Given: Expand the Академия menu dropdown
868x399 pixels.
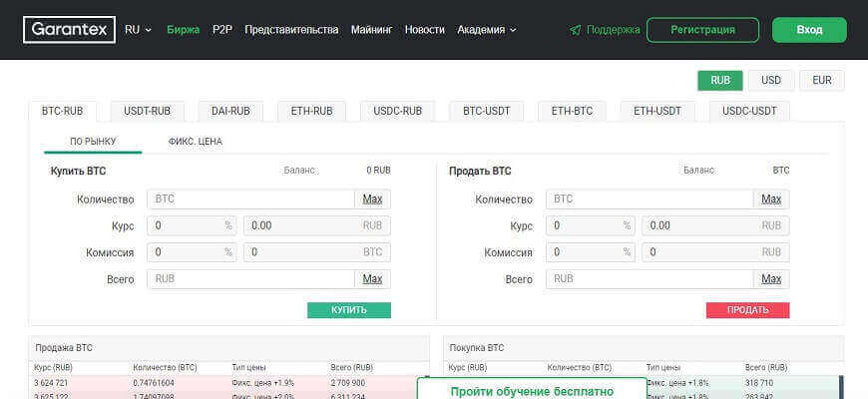Looking at the screenshot, I should pyautogui.click(x=486, y=30).
